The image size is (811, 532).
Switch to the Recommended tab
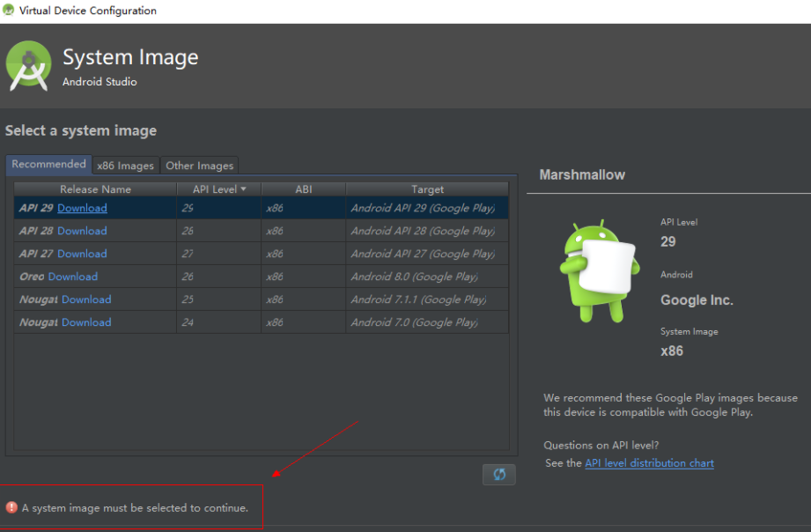pyautogui.click(x=48, y=164)
